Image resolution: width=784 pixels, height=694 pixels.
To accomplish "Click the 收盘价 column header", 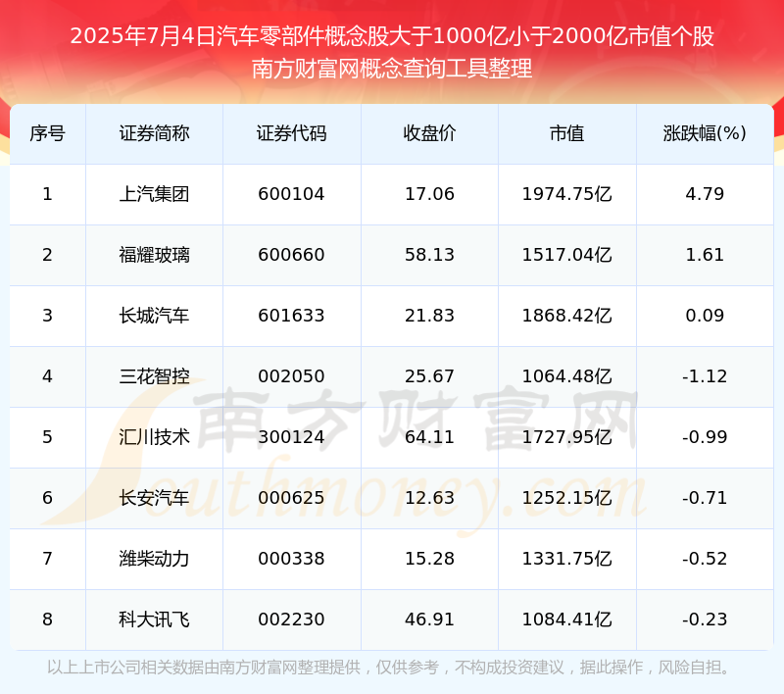I will pos(429,133).
